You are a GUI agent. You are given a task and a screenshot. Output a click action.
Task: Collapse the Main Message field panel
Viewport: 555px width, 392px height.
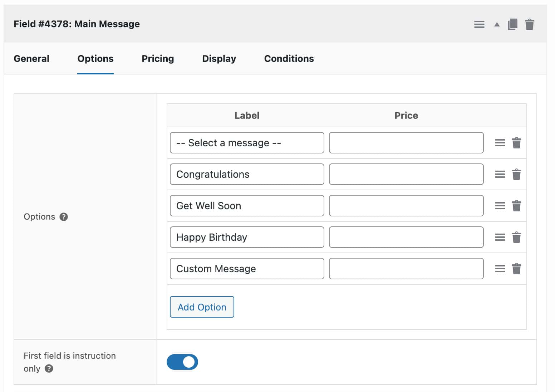pos(496,24)
